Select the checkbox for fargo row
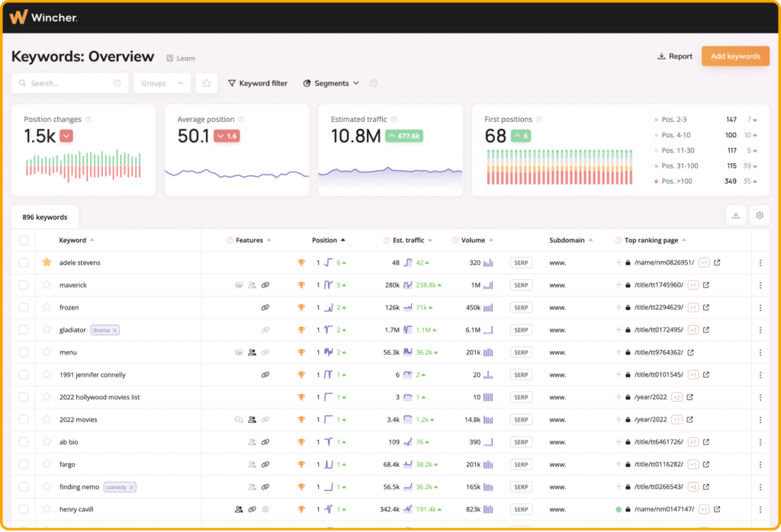This screenshot has height=532, width=781. pyautogui.click(x=24, y=464)
